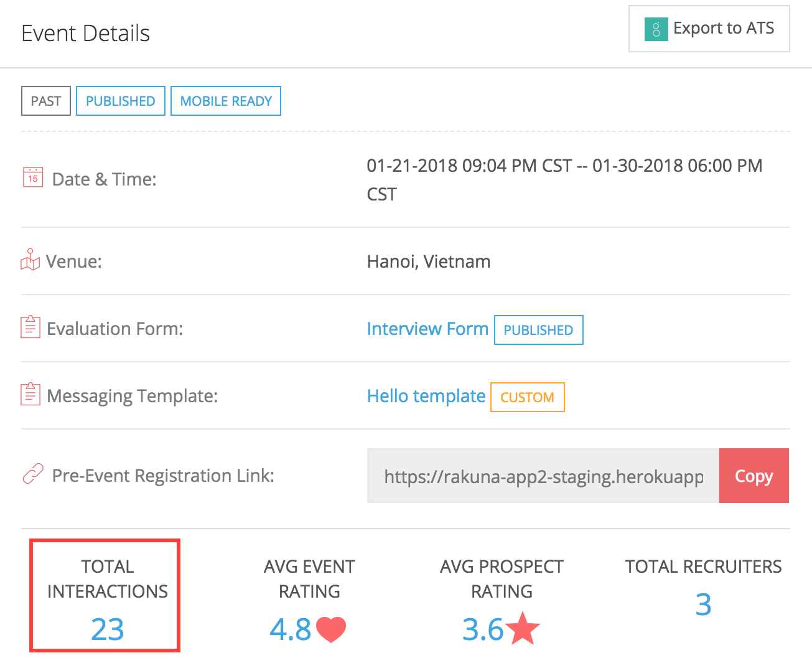Image resolution: width=812 pixels, height=668 pixels.
Task: Click the green Greenhouse ATS icon
Action: pyautogui.click(x=656, y=29)
